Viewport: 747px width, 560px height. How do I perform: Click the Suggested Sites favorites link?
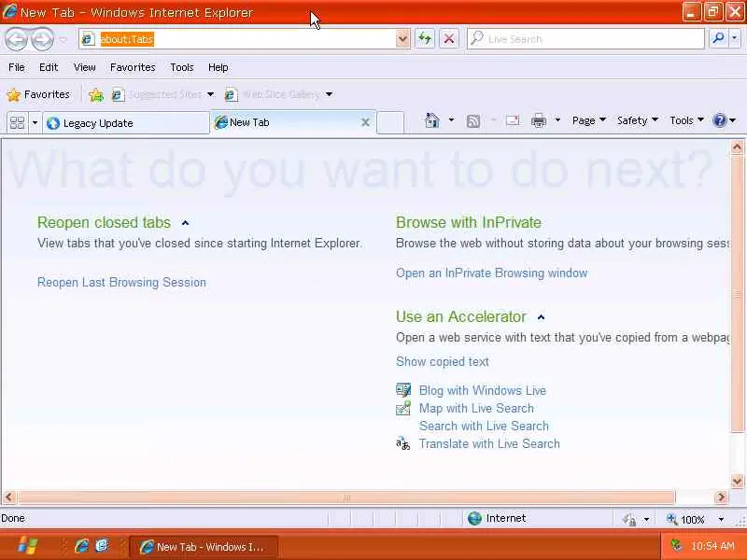coord(164,95)
